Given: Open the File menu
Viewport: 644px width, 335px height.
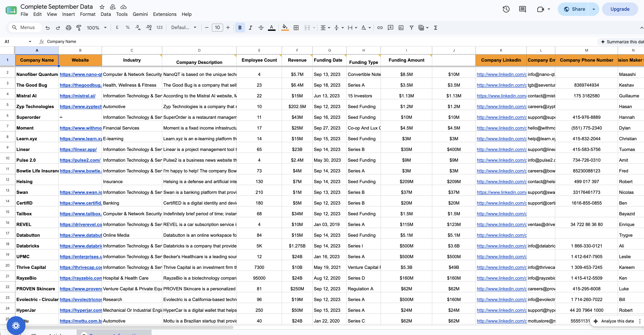Looking at the screenshot, I should tap(24, 14).
